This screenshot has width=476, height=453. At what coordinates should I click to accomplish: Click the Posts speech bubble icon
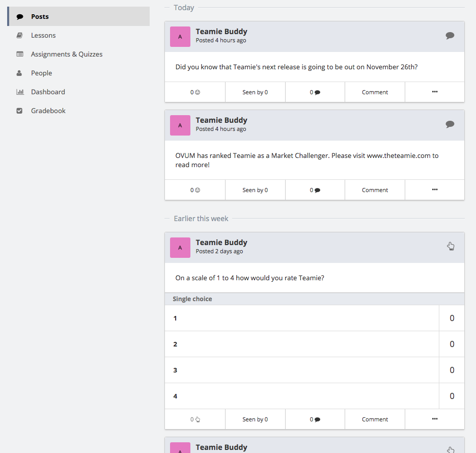pos(20,17)
